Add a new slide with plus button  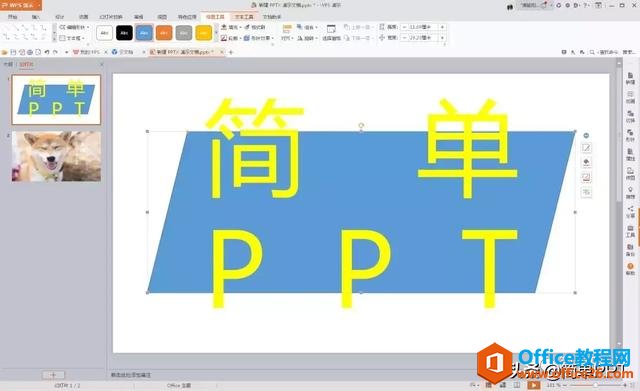pyautogui.click(x=53, y=375)
